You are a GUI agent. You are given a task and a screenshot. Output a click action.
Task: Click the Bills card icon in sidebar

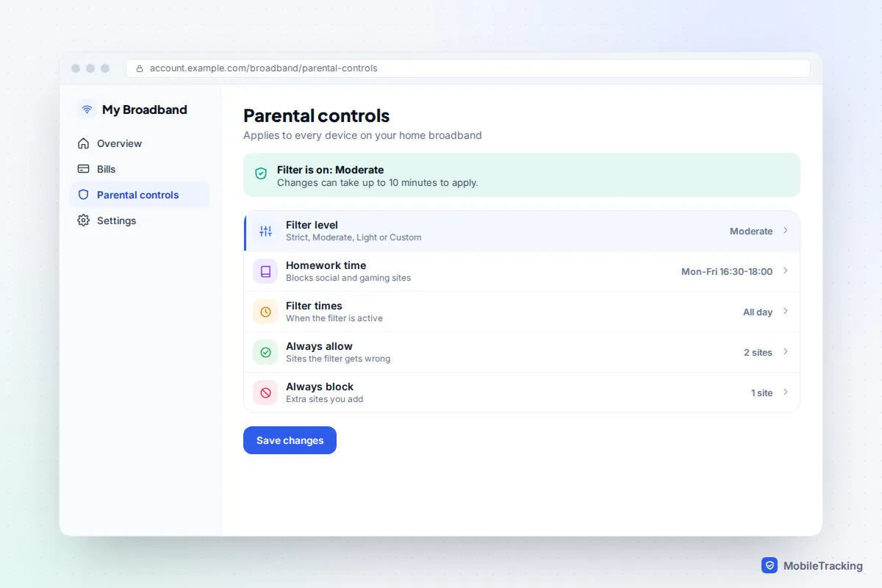83,169
